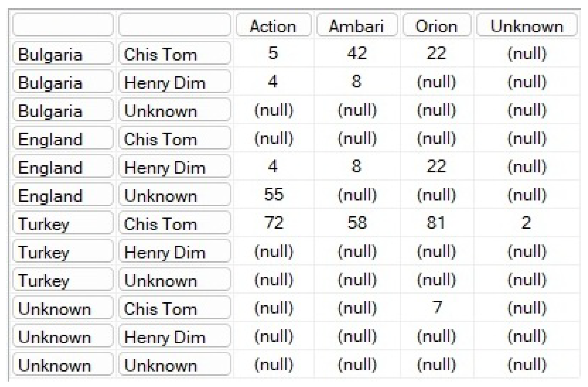Click the cell with value 81
This screenshot has width=588, height=387.
point(437,223)
